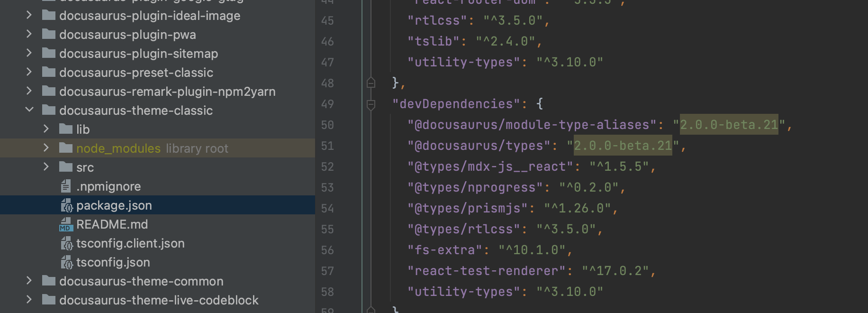This screenshot has width=868, height=313.
Task: Click the lib folder icon
Action: pyautogui.click(x=65, y=129)
